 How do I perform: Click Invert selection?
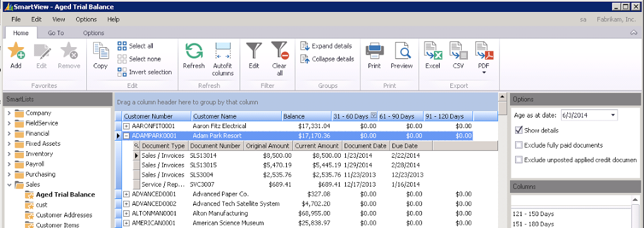144,72
